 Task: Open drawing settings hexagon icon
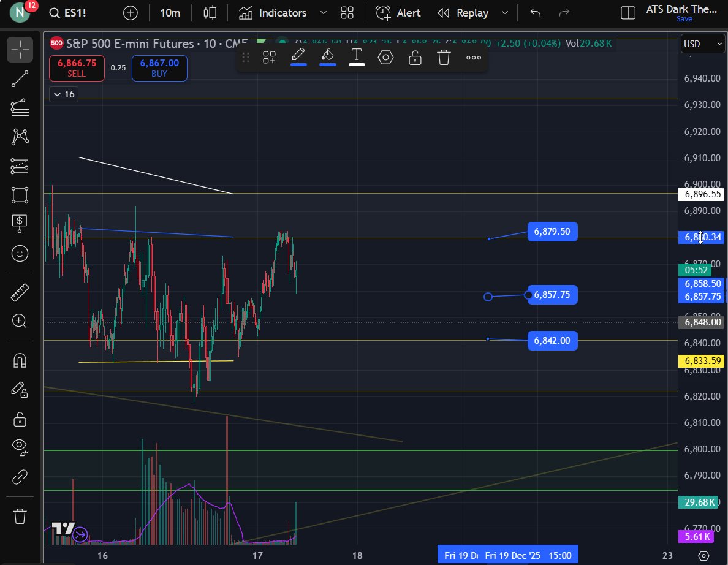pyautogui.click(x=386, y=58)
